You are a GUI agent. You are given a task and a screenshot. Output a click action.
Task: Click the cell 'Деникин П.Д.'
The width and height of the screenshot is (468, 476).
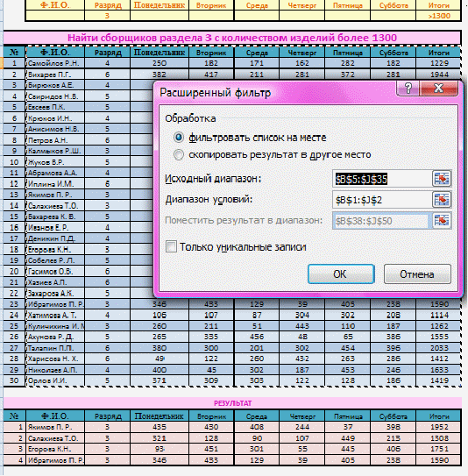55,238
